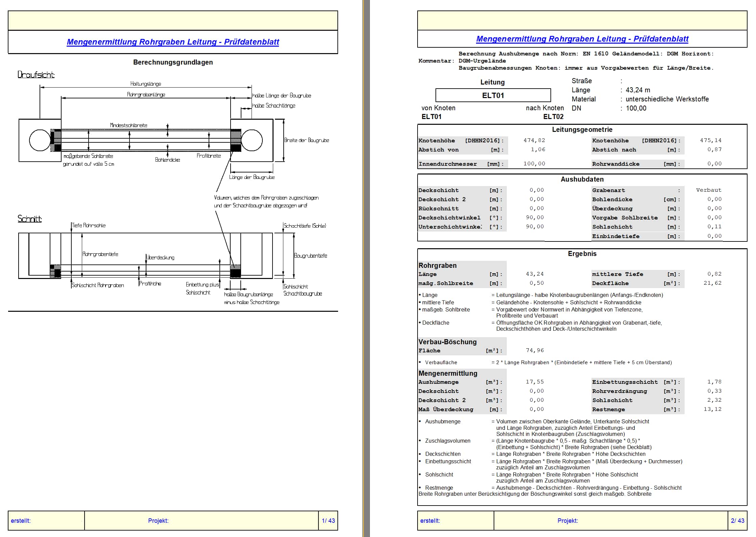Select the Grabenart value Verbaut

pos(708,190)
